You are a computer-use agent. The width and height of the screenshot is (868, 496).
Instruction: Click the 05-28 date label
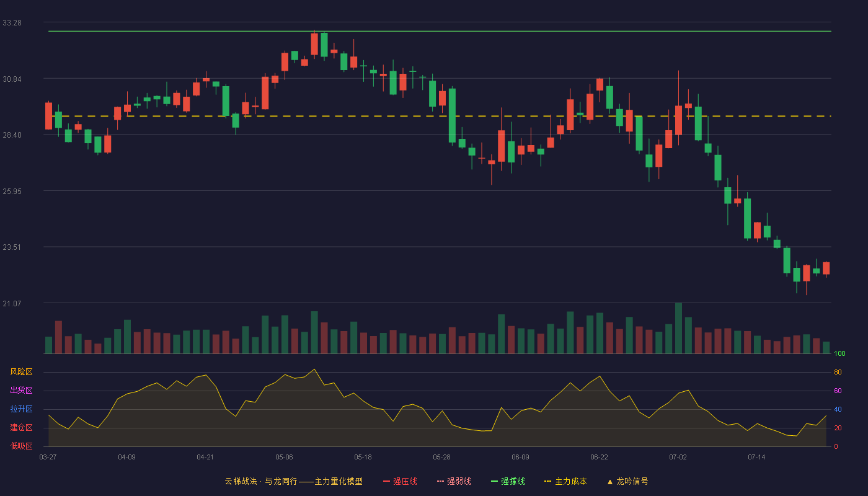point(441,457)
